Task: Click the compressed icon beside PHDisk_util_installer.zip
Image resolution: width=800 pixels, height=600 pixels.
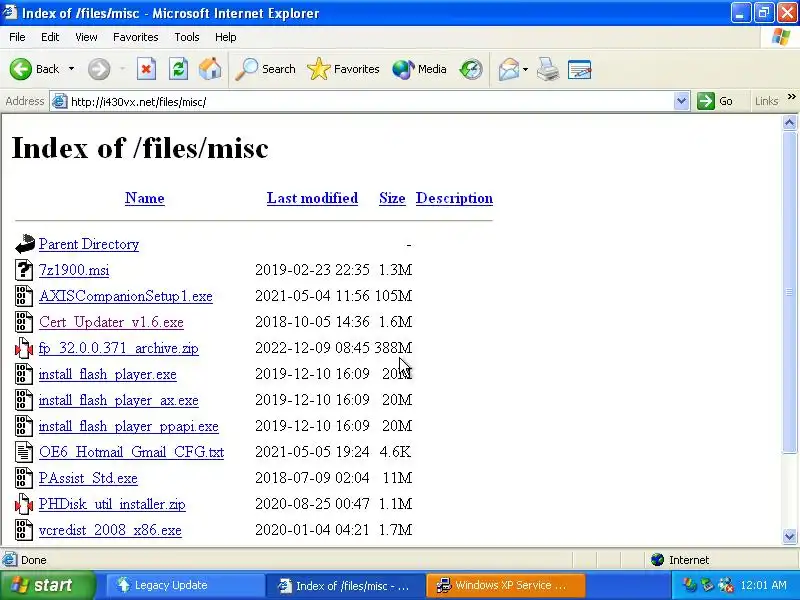Action: click(23, 505)
